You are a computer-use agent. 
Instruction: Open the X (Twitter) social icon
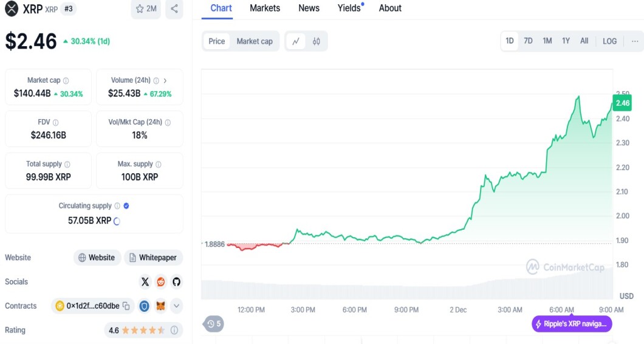pos(145,282)
